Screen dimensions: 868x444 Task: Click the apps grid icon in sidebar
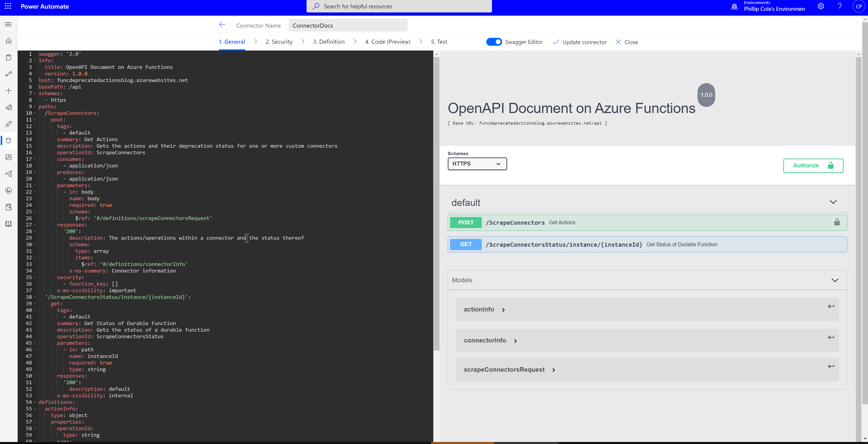[x=8, y=6]
